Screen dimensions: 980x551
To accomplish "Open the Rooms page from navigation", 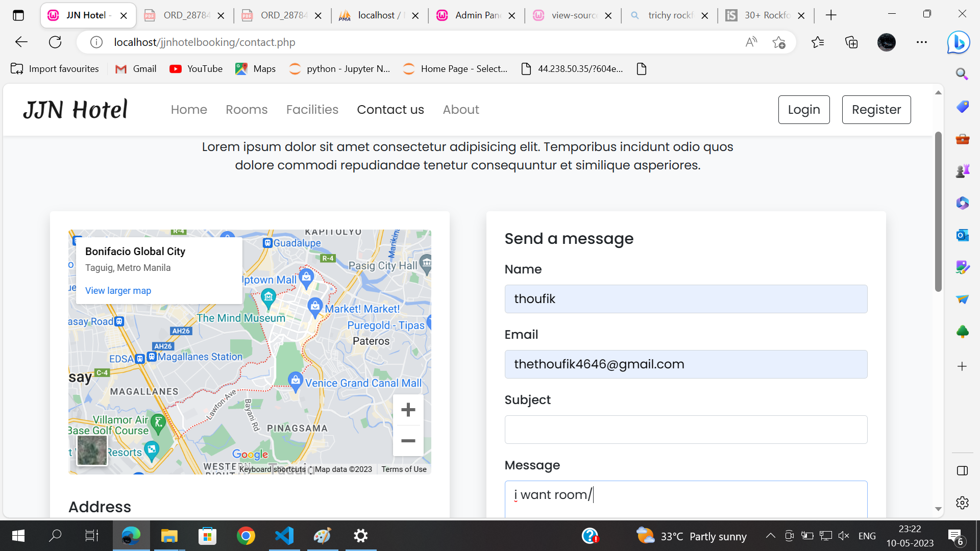I will click(x=247, y=109).
